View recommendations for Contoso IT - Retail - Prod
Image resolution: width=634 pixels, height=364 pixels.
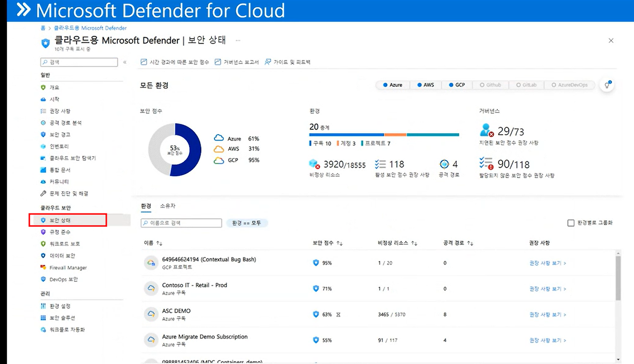click(x=548, y=289)
